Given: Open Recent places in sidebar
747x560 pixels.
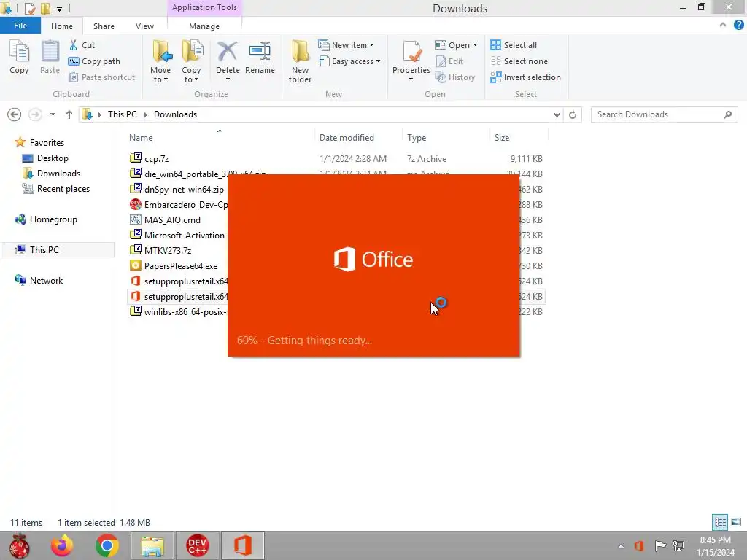Looking at the screenshot, I should pyautogui.click(x=63, y=189).
